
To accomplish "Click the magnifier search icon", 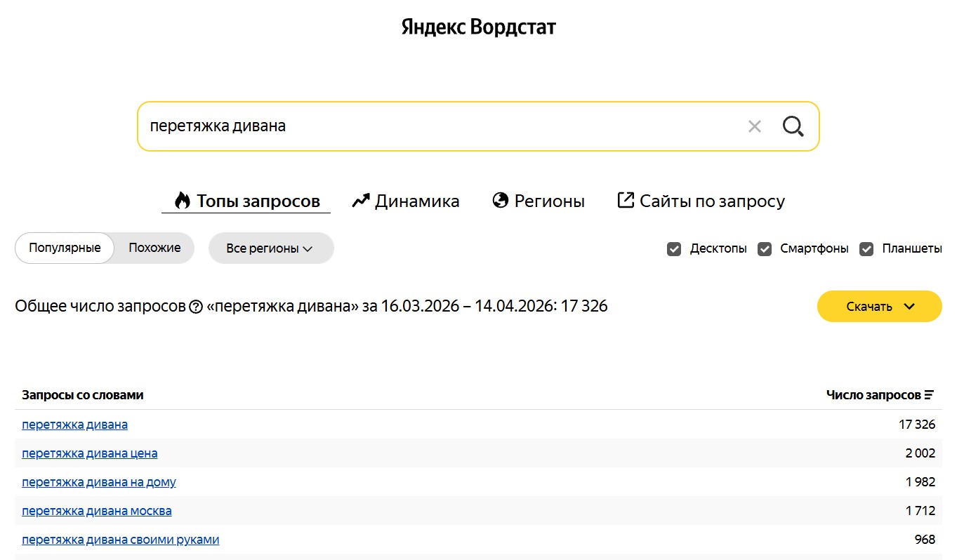I will pos(793,126).
